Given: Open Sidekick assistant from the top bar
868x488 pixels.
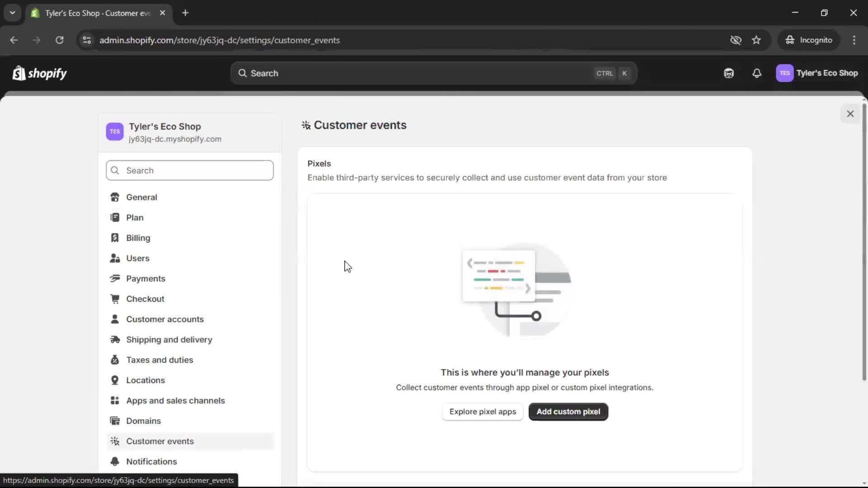Looking at the screenshot, I should 728,73.
